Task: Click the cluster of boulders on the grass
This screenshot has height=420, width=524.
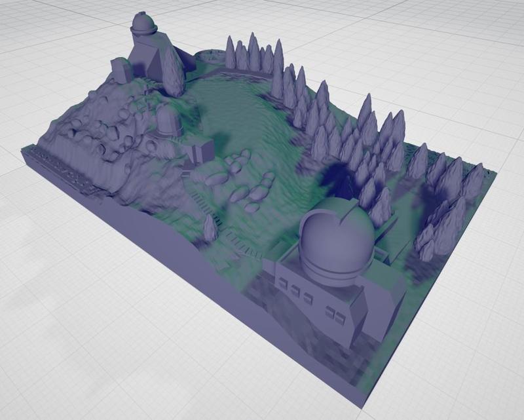Action: [239, 181]
